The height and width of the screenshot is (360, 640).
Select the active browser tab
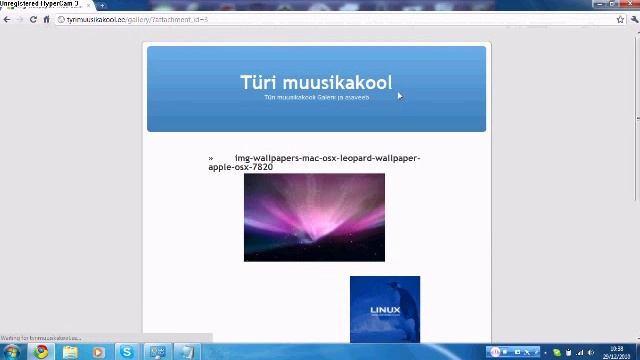tap(46, 5)
